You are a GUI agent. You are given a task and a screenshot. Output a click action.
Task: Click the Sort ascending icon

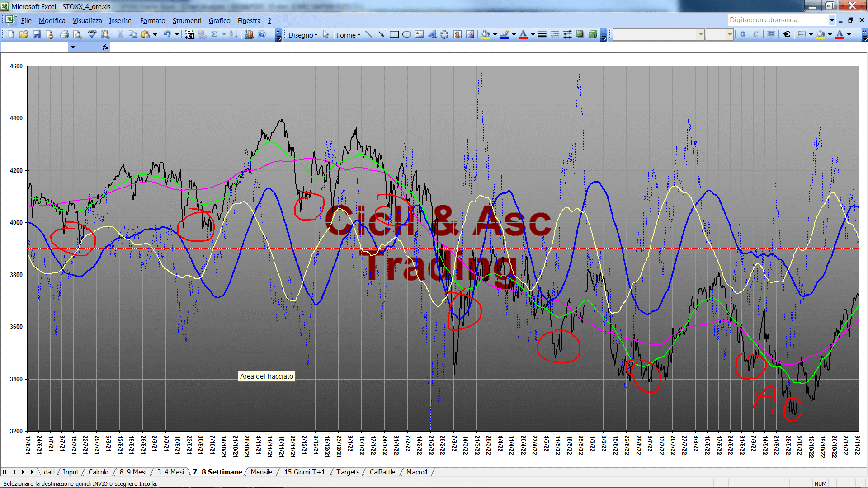(x=233, y=35)
